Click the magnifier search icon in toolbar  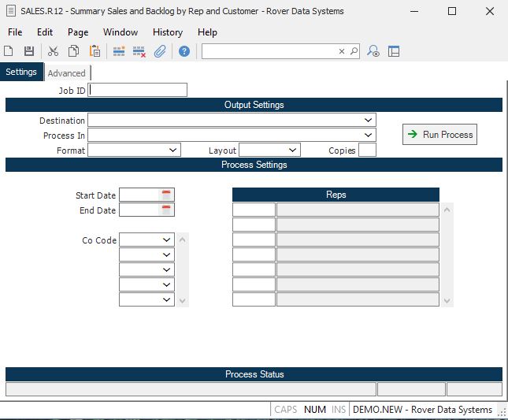coord(354,51)
